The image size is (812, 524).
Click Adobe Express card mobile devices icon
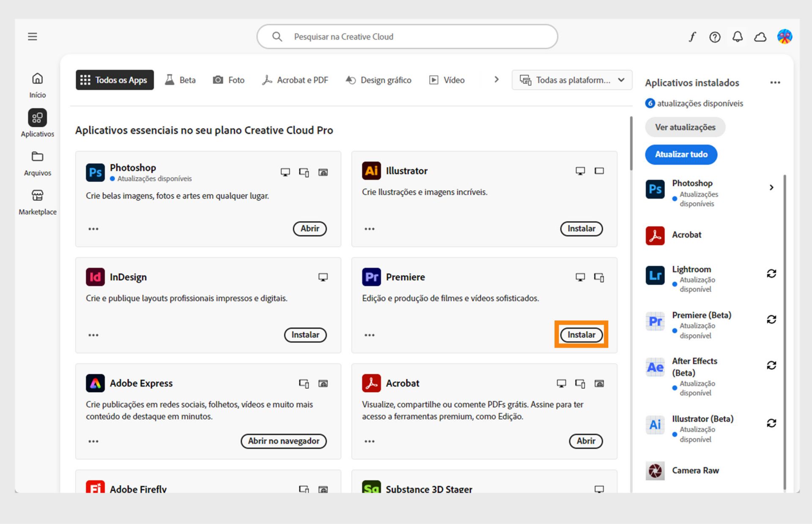(304, 383)
